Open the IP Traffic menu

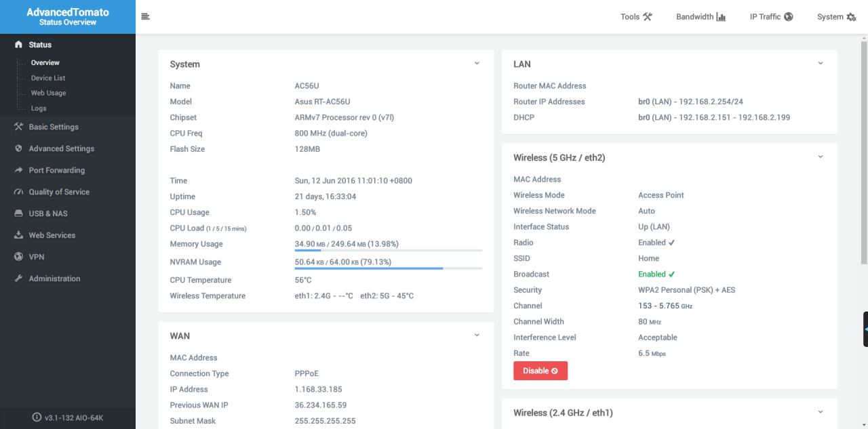click(771, 17)
